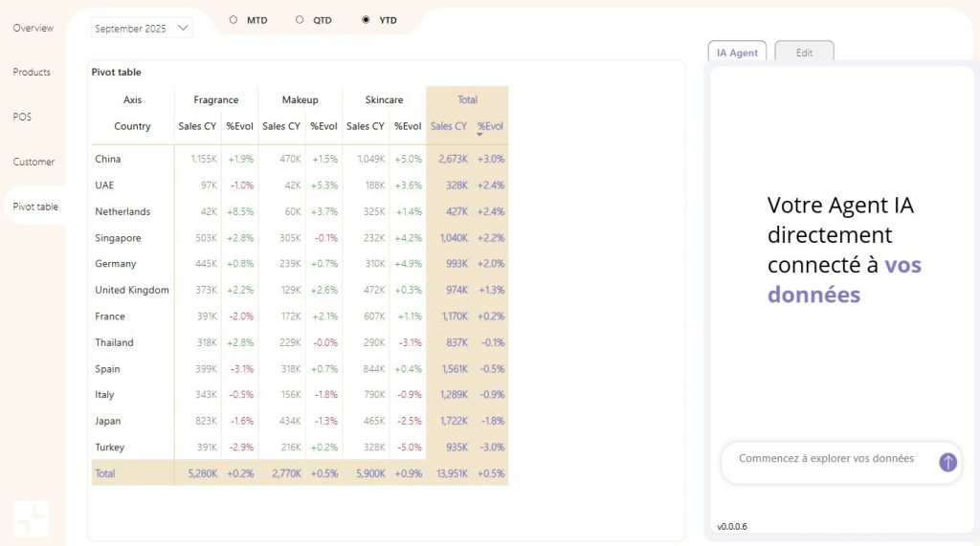This screenshot has width=980, height=546.
Task: Select the YTD radio button
Action: (x=366, y=20)
